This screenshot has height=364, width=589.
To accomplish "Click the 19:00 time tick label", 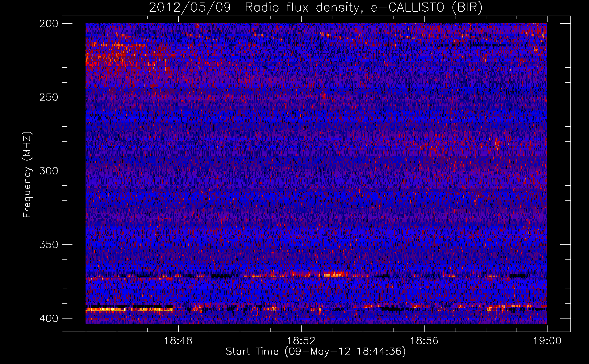I will click(x=547, y=341).
